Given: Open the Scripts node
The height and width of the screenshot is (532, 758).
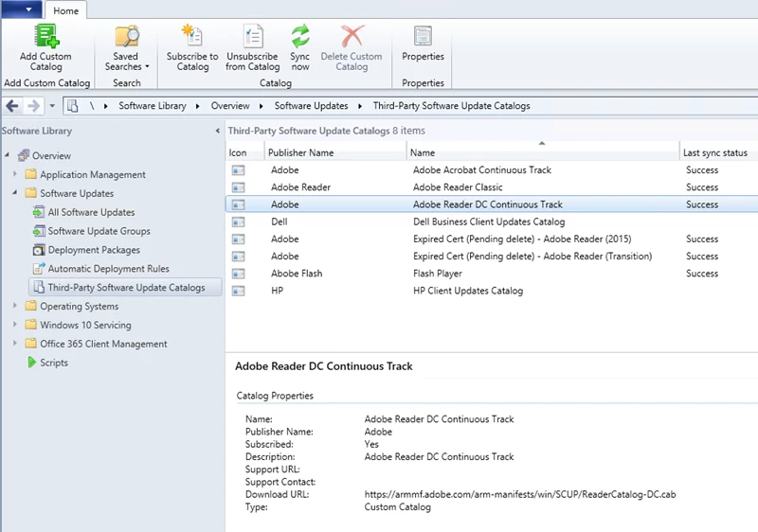Looking at the screenshot, I should pyautogui.click(x=54, y=364).
